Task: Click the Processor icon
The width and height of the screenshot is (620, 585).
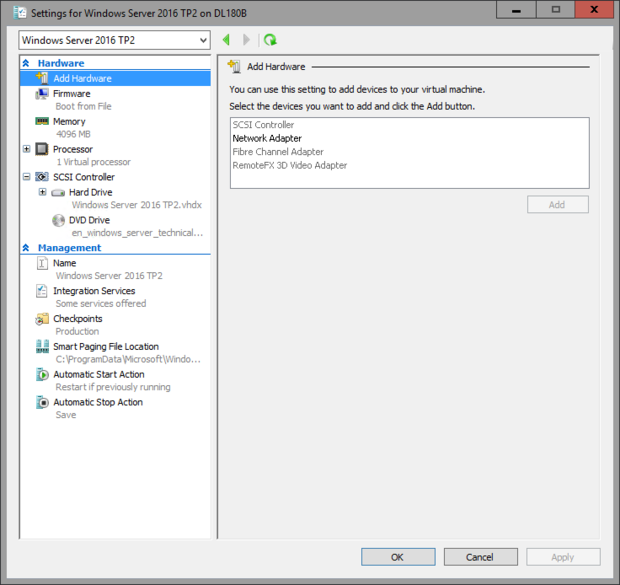Action: (42, 149)
